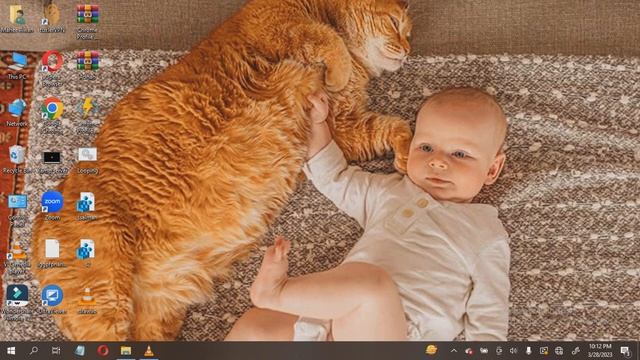Expand the hidden tray icons chevron

pyautogui.click(x=454, y=351)
